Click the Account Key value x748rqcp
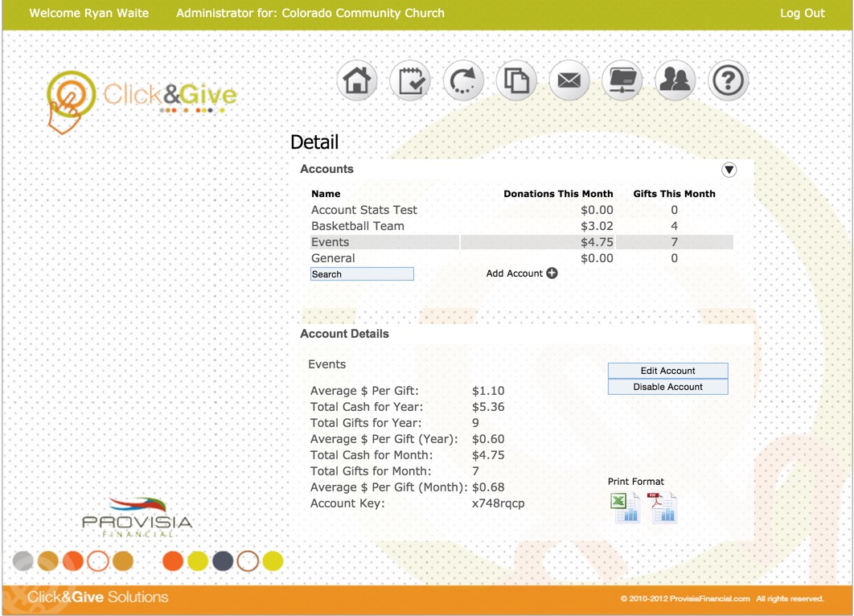This screenshot has width=854, height=616. point(499,503)
